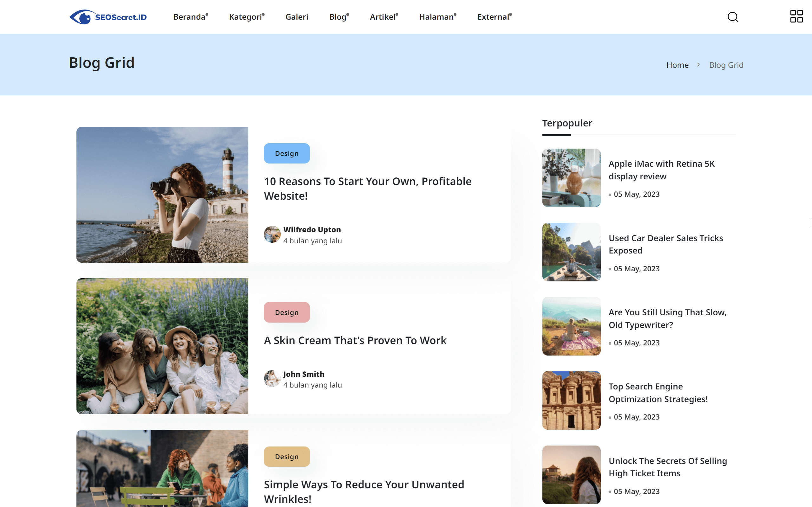Click the bullet icon beside 05 May 2023 date
This screenshot has width=812, height=507.
coord(610,194)
